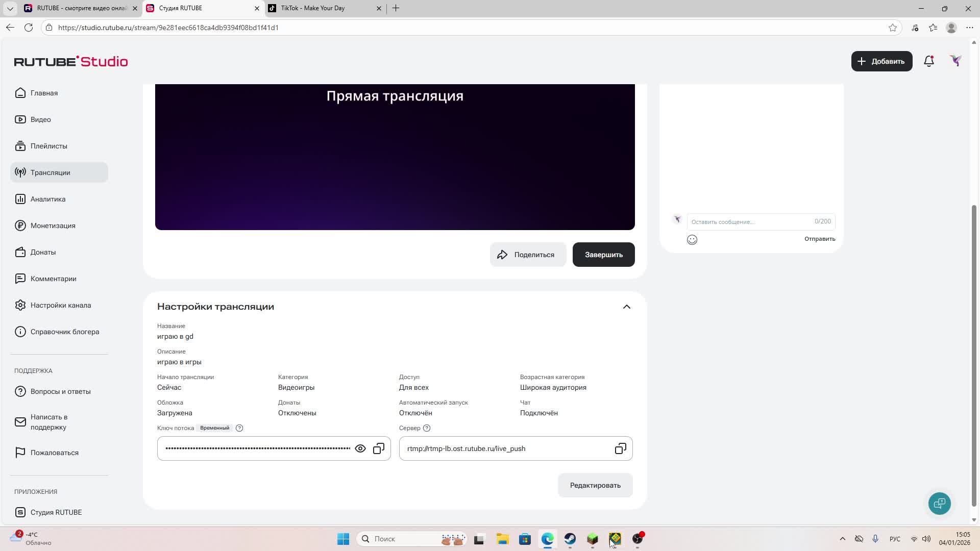Open the emoji picker in chat
This screenshot has width=980, height=551.
coord(692,240)
